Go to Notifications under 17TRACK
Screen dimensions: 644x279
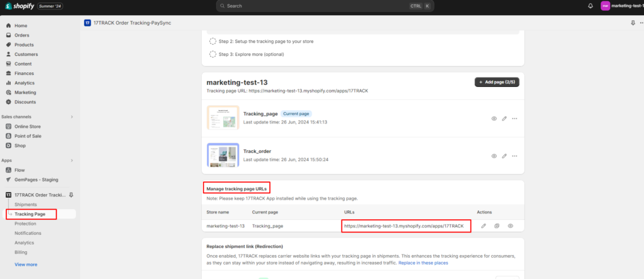tap(28, 233)
